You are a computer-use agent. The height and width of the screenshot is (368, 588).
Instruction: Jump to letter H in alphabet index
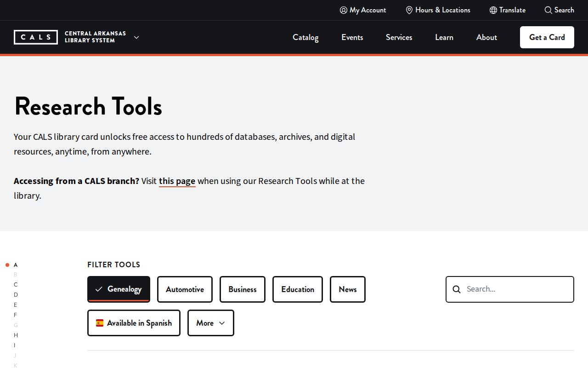(16, 335)
